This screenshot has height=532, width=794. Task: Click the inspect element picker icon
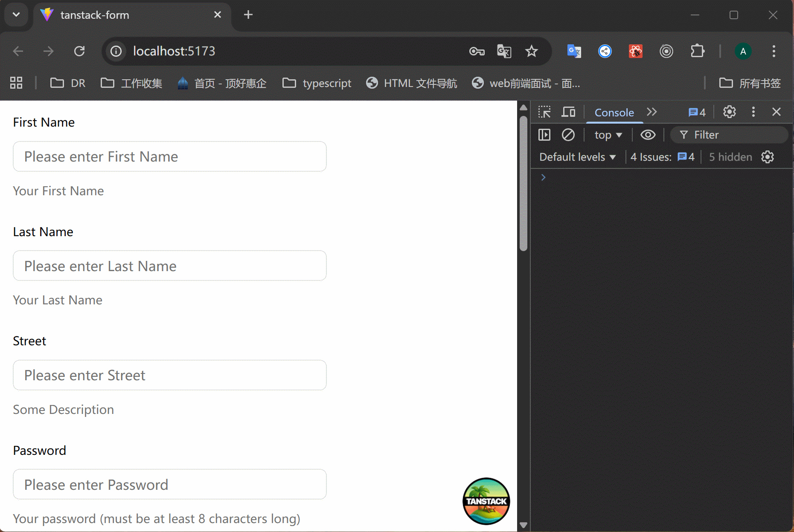[544, 112]
